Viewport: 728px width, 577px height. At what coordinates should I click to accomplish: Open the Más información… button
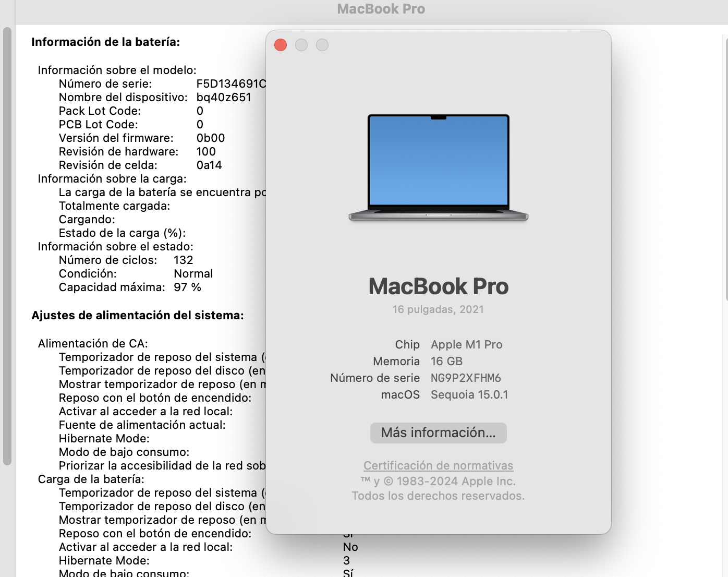[x=439, y=433]
